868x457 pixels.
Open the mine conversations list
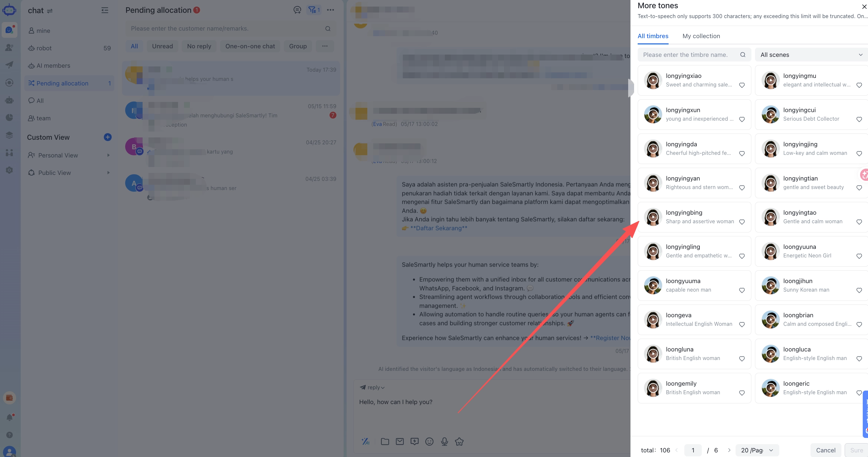[69, 31]
